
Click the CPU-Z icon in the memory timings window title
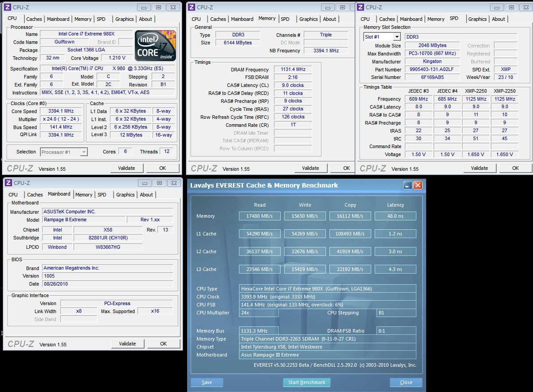192,7
